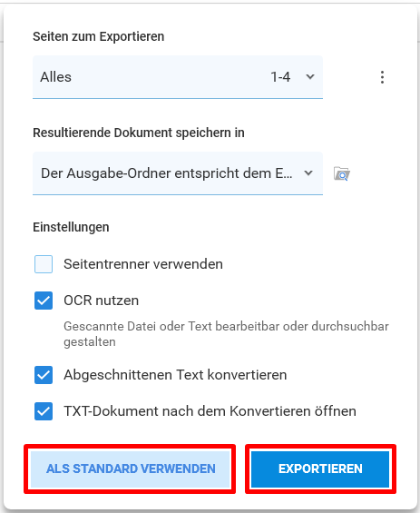This screenshot has height=513, width=420.
Task: Click ALS STANDARD VERWENDEN button
Action: [x=131, y=469]
